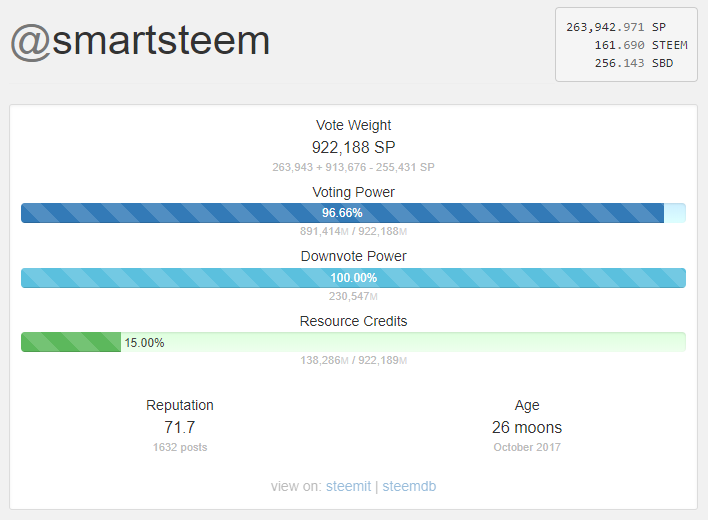This screenshot has width=708, height=520.
Task: Click the 1632 posts count
Action: tap(180, 447)
